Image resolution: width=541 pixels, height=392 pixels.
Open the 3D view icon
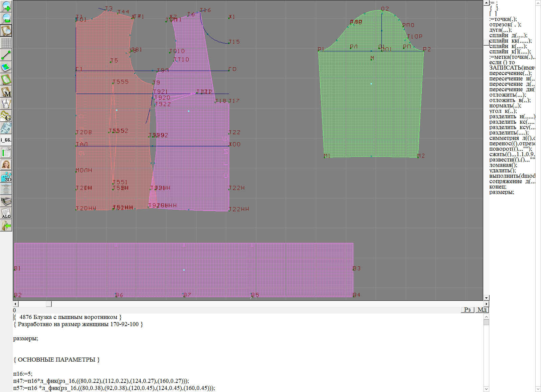[6, 177]
